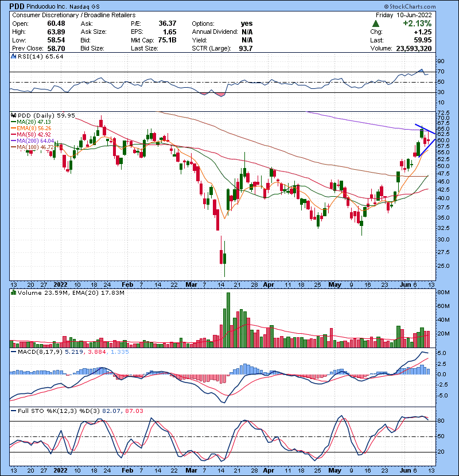Click the High value 63.89
Viewport: 459px width, 476px height.
(x=56, y=32)
